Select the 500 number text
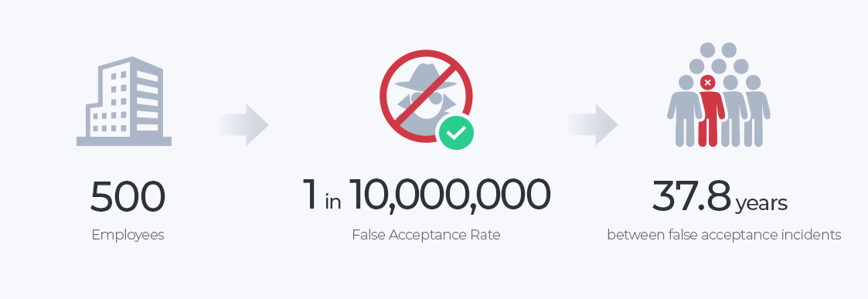 128,196
